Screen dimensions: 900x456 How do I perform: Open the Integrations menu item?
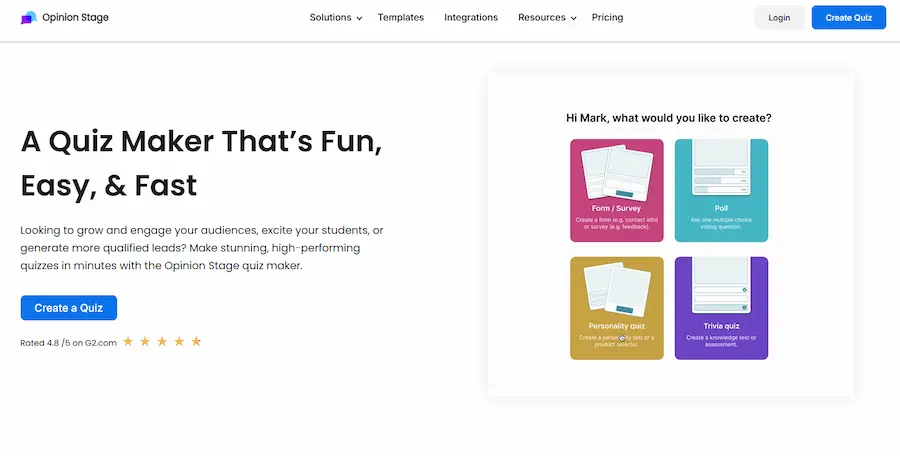(x=471, y=18)
